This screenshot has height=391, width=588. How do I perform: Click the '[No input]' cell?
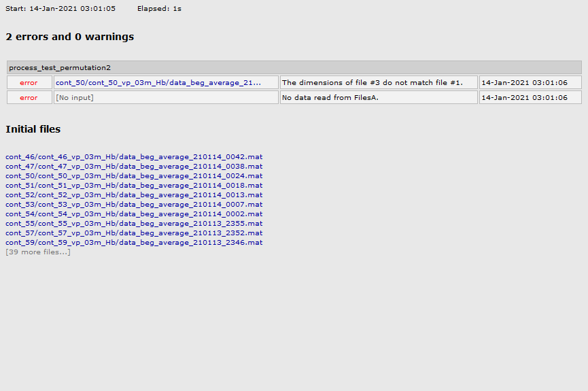click(x=166, y=97)
